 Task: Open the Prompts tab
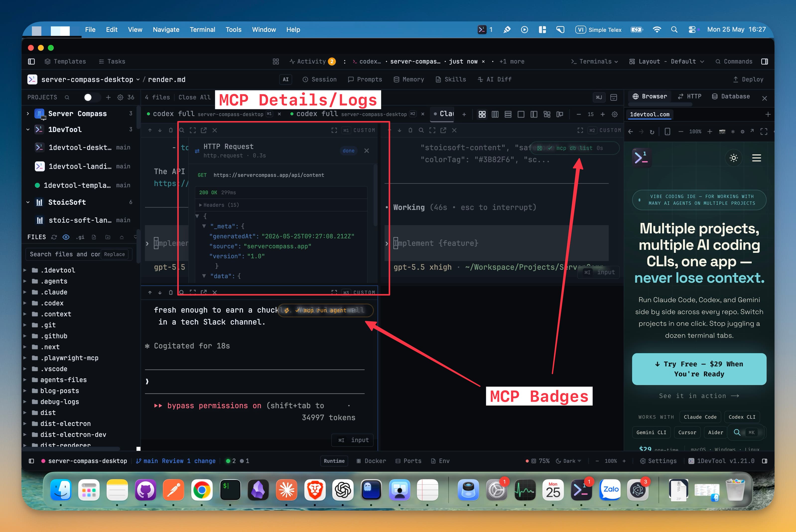(x=365, y=79)
